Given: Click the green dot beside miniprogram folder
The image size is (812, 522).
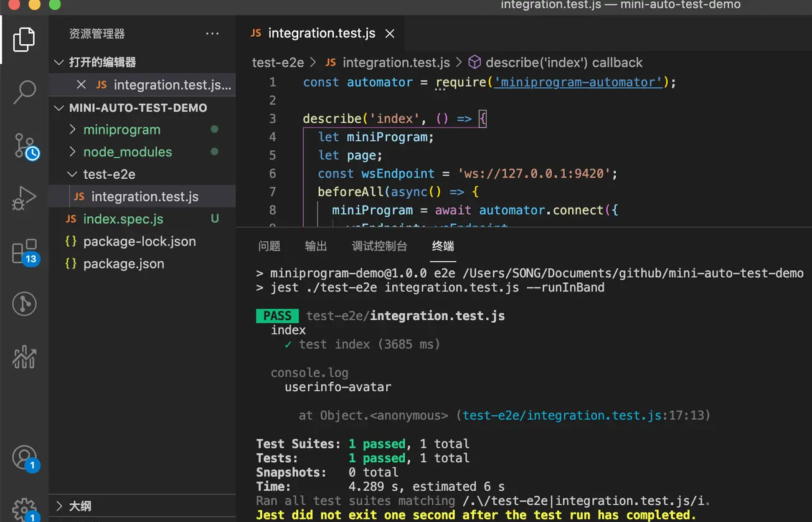Looking at the screenshot, I should 215,130.
